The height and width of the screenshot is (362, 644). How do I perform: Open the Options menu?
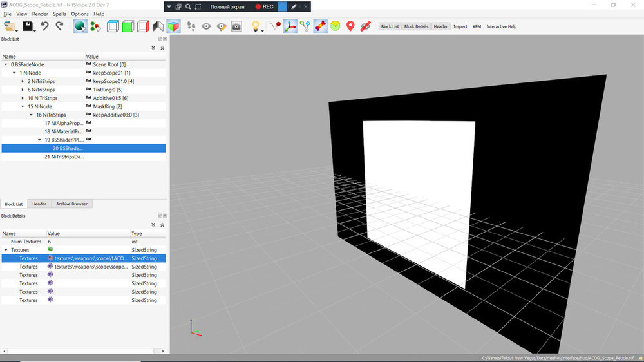pos(80,14)
